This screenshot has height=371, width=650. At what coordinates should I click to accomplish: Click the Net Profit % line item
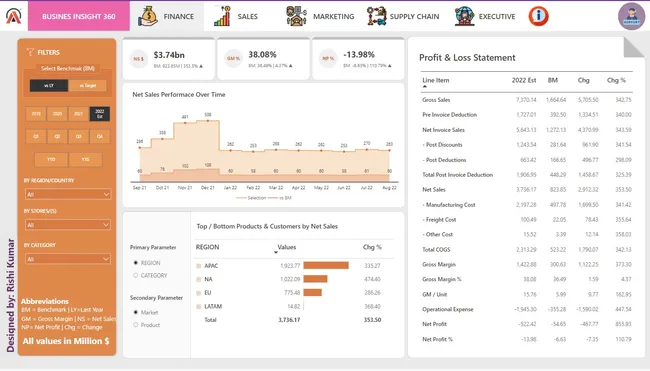437,339
